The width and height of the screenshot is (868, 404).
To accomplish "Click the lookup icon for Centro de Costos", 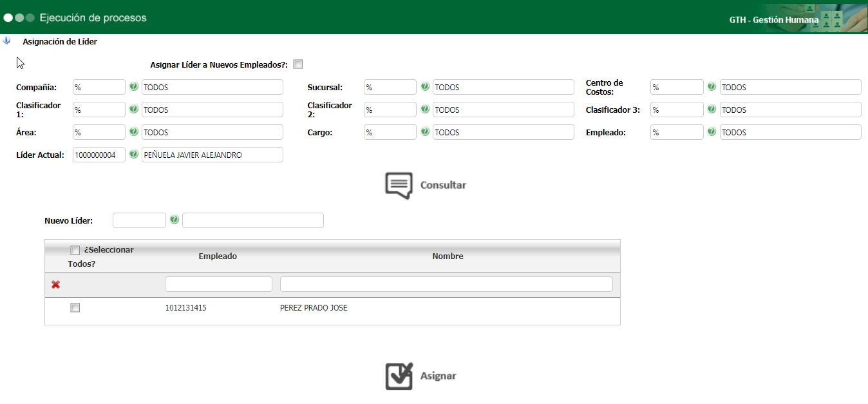I will pyautogui.click(x=712, y=87).
